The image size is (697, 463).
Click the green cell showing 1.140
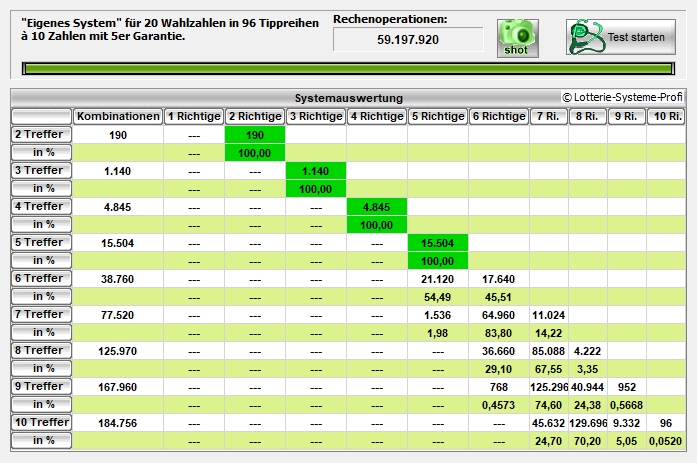pyautogui.click(x=316, y=171)
